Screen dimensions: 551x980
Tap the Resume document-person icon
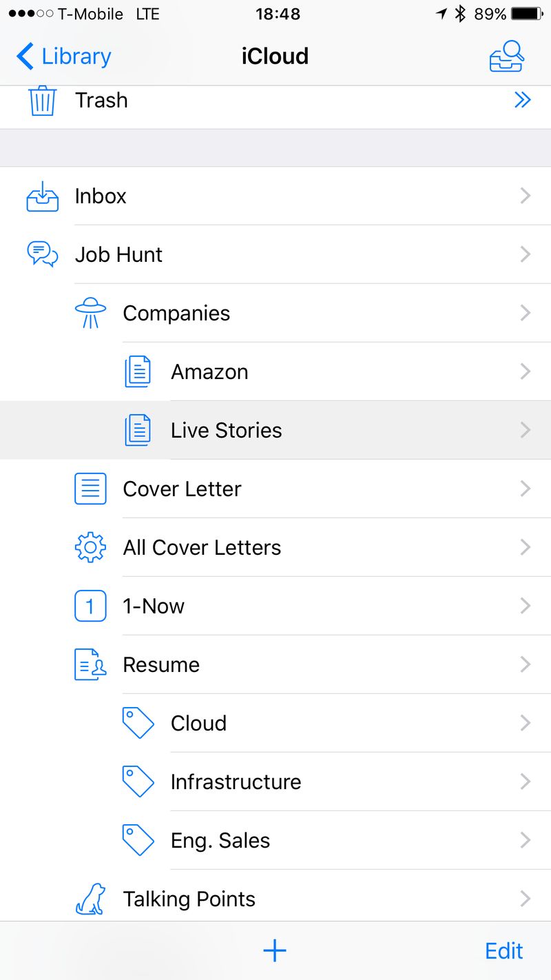[90, 665]
